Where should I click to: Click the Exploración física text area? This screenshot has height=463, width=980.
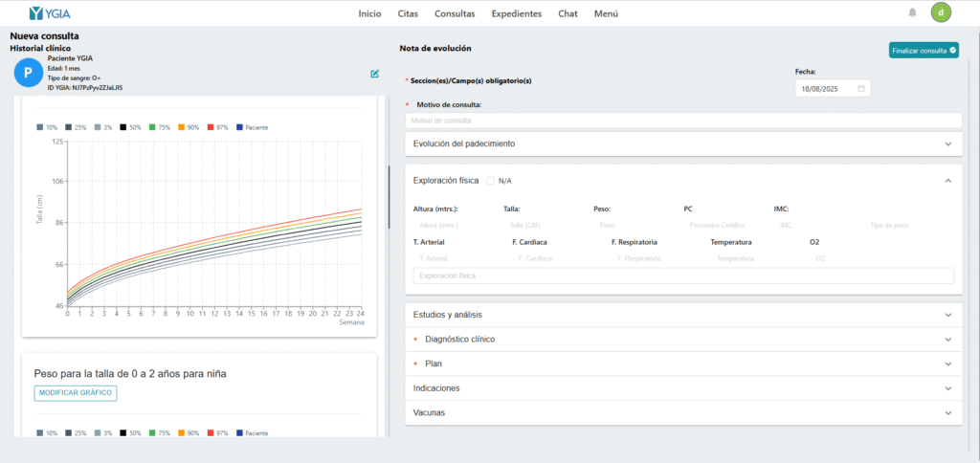point(683,276)
